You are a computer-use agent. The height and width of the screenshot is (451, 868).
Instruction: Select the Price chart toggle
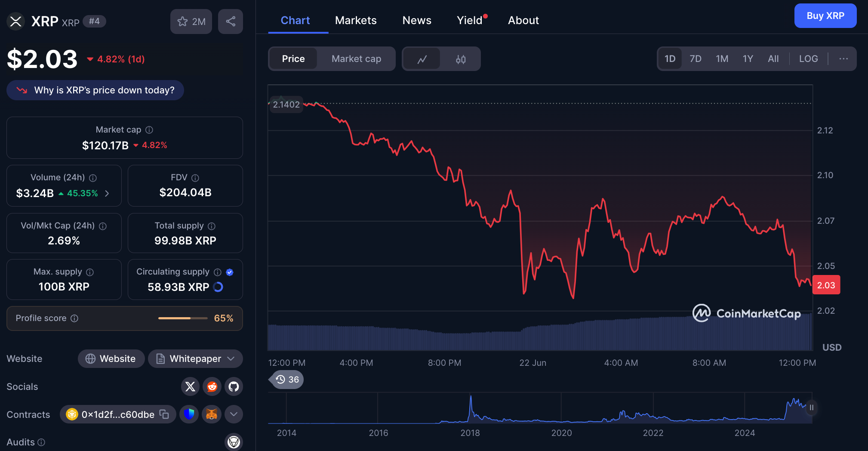tap(293, 59)
